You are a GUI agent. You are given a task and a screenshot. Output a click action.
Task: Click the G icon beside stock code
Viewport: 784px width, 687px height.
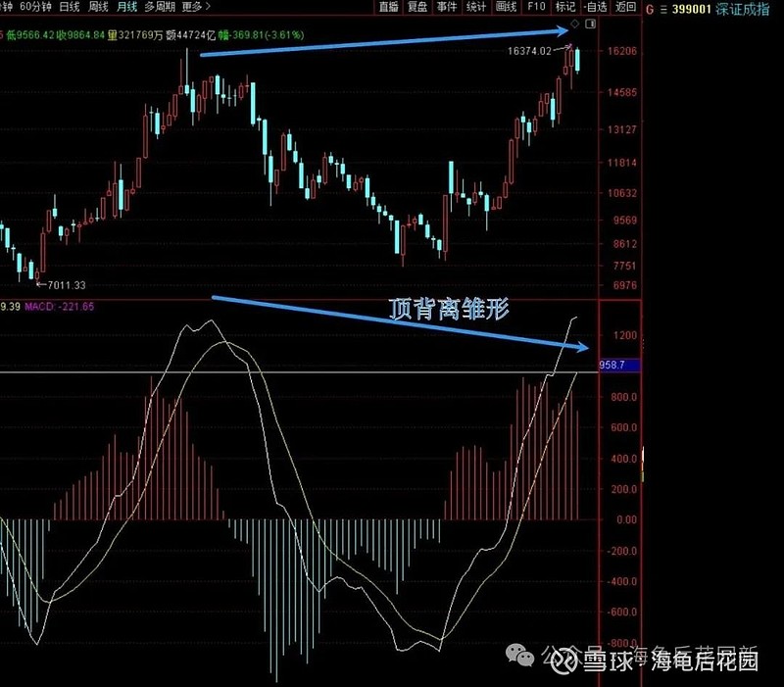pyautogui.click(x=650, y=10)
